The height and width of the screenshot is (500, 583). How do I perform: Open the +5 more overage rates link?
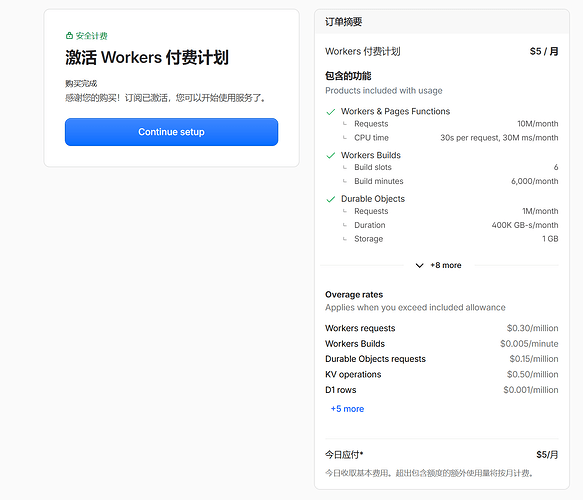tap(347, 409)
